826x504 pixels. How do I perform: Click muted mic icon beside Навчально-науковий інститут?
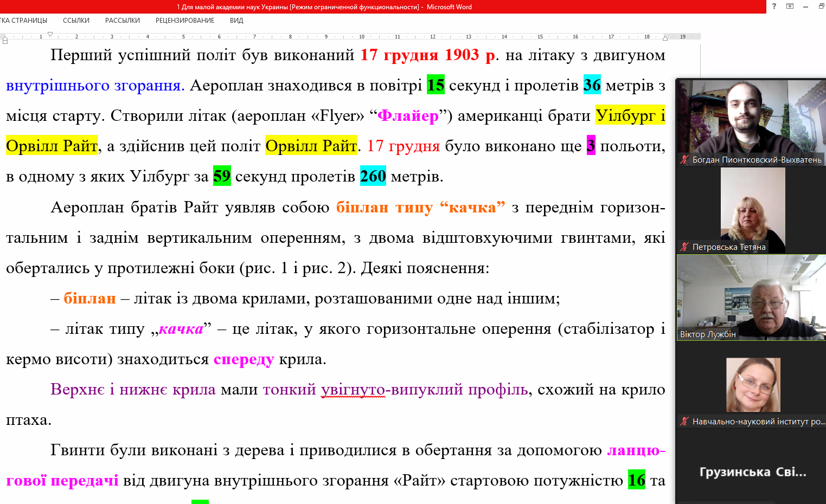click(x=684, y=422)
